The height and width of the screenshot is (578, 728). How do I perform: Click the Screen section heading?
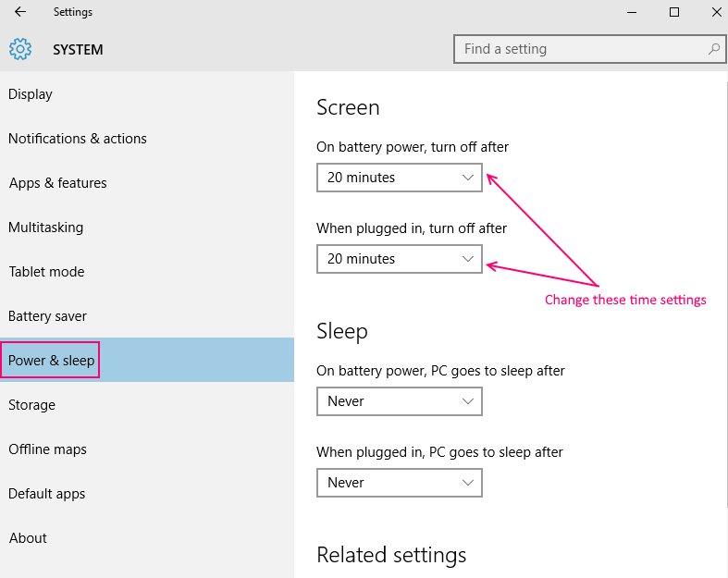coord(348,107)
